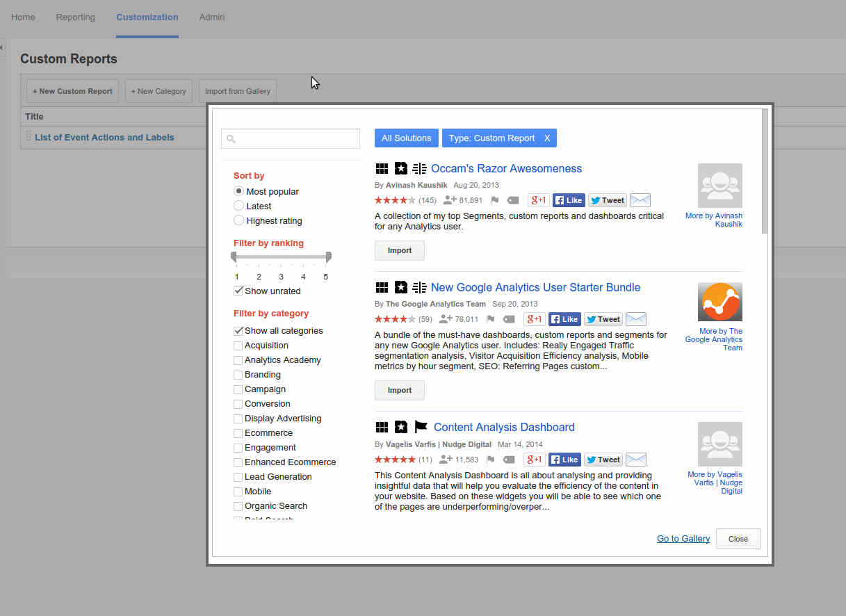The width and height of the screenshot is (846, 616).
Task: Click the right ranking slider handle
Action: tap(329, 257)
